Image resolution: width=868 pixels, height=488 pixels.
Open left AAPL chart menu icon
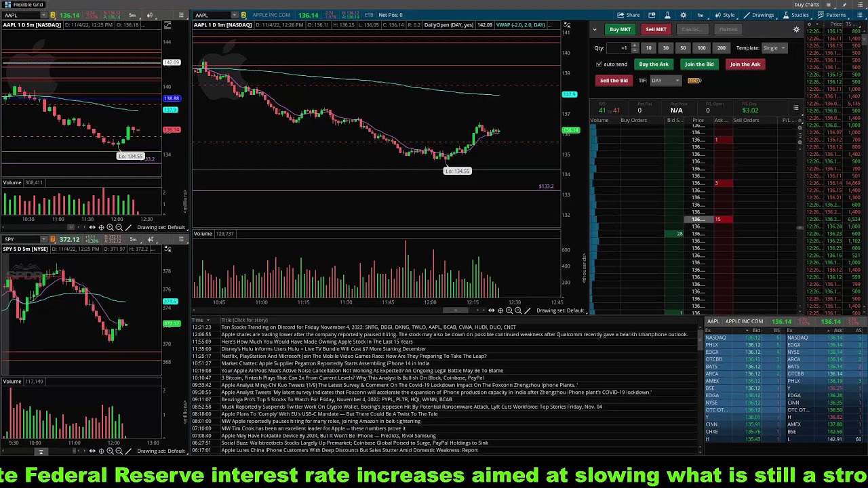pyautogui.click(x=181, y=15)
